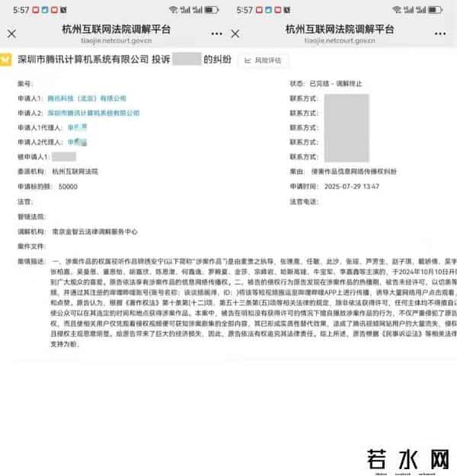The image size is (457, 476).
Task: Tap the signal bars in the left status bar
Action: tap(191, 10)
